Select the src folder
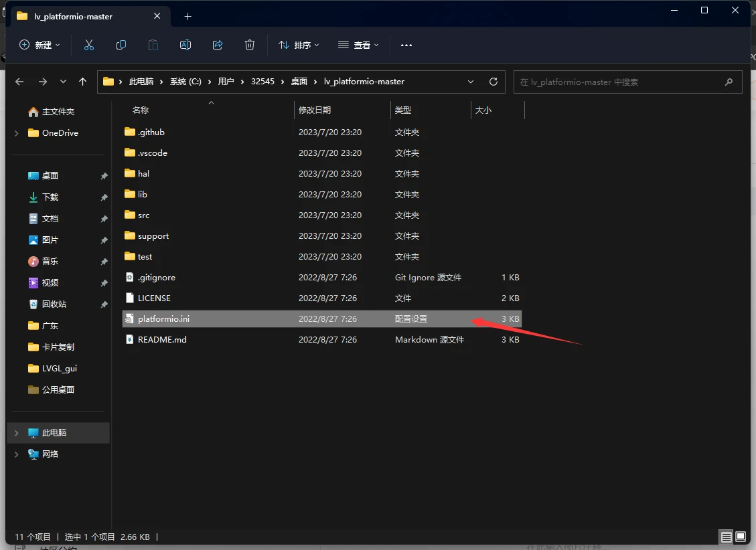The image size is (756, 550). (322, 215)
